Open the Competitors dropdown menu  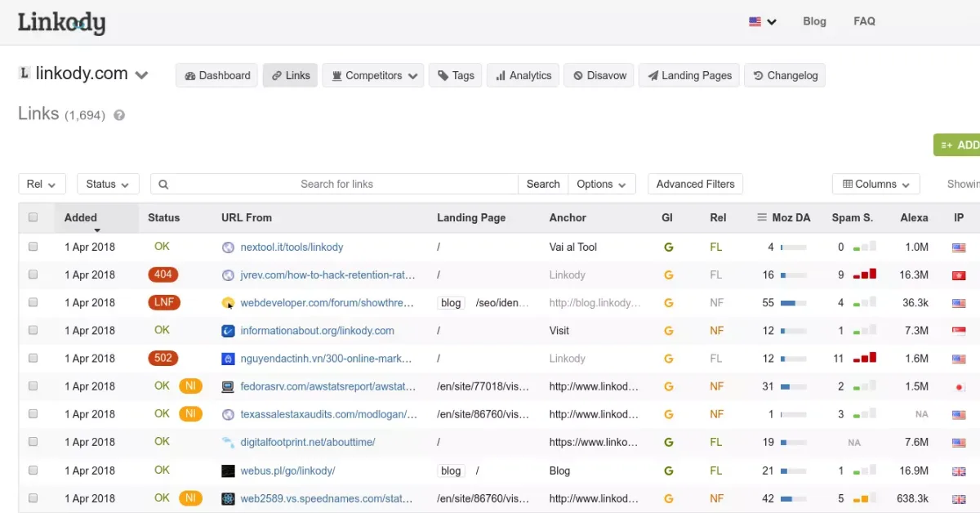click(x=372, y=75)
